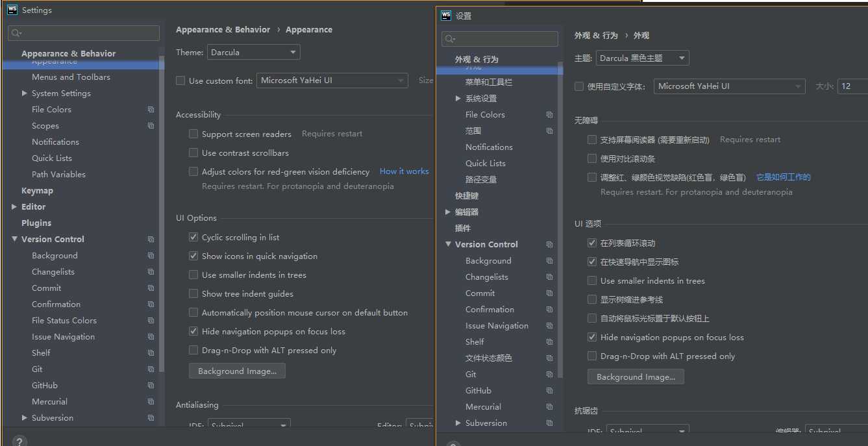Click project icon beside Commit, English Settings window
Screen dimensions: 868x446
click(x=151, y=288)
